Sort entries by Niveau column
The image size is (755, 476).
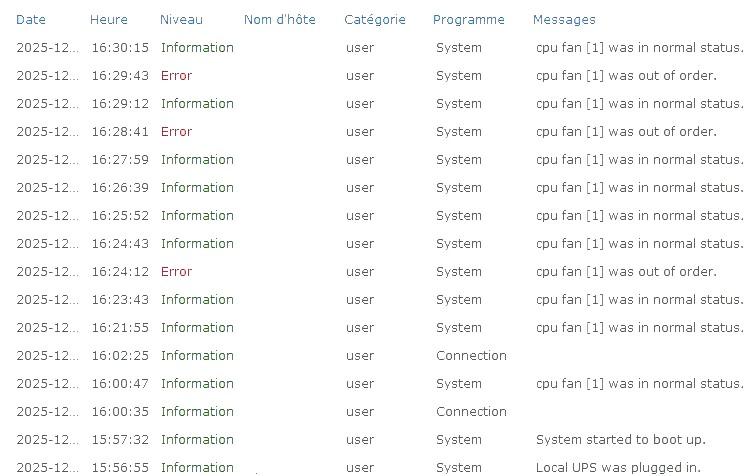(x=181, y=19)
